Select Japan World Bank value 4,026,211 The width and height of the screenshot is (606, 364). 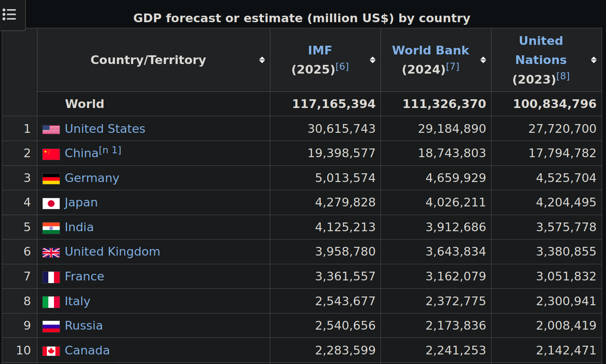(x=456, y=202)
